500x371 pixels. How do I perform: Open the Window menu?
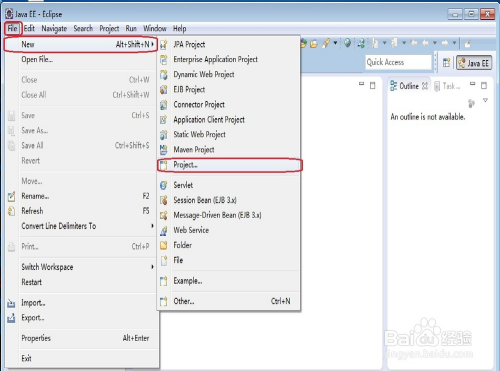pyautogui.click(x=155, y=29)
